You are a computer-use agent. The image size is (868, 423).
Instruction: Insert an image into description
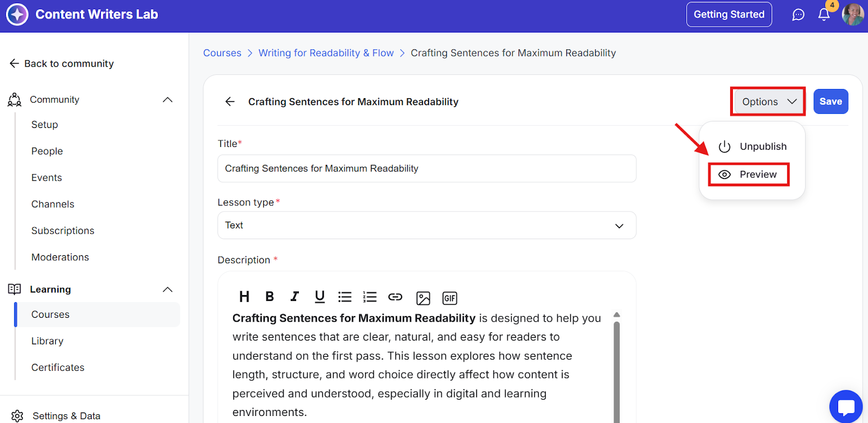coord(423,298)
